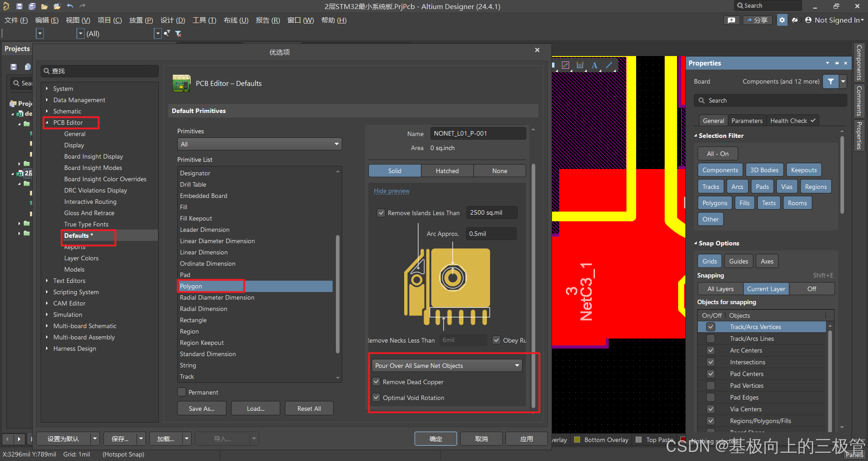The image size is (868, 461).
Task: Open settings via the gear icon
Action: (x=782, y=20)
